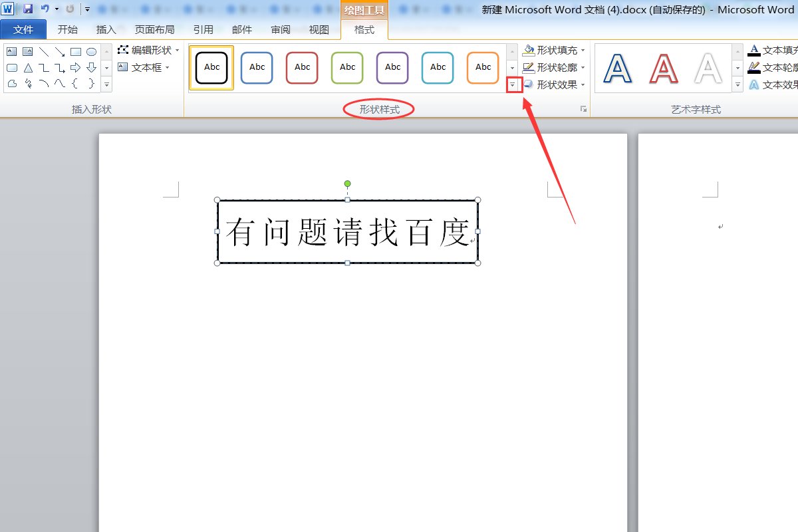
Task: Apply the white shadowed WordArt A style
Action: [x=708, y=68]
